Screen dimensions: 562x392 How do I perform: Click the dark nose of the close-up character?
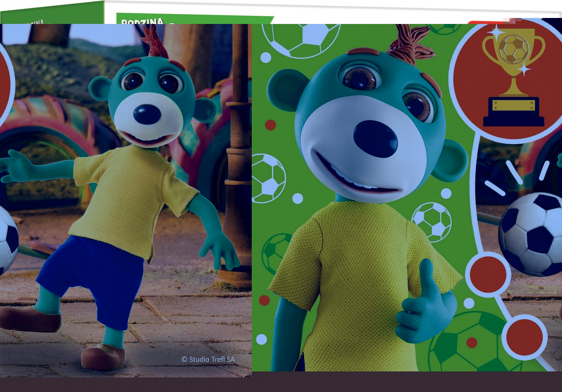click(375, 139)
